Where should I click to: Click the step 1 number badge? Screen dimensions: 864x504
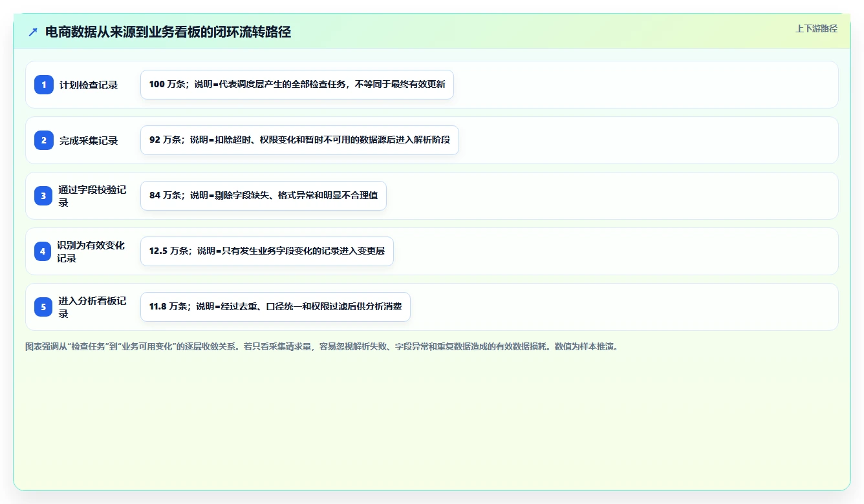(x=44, y=85)
